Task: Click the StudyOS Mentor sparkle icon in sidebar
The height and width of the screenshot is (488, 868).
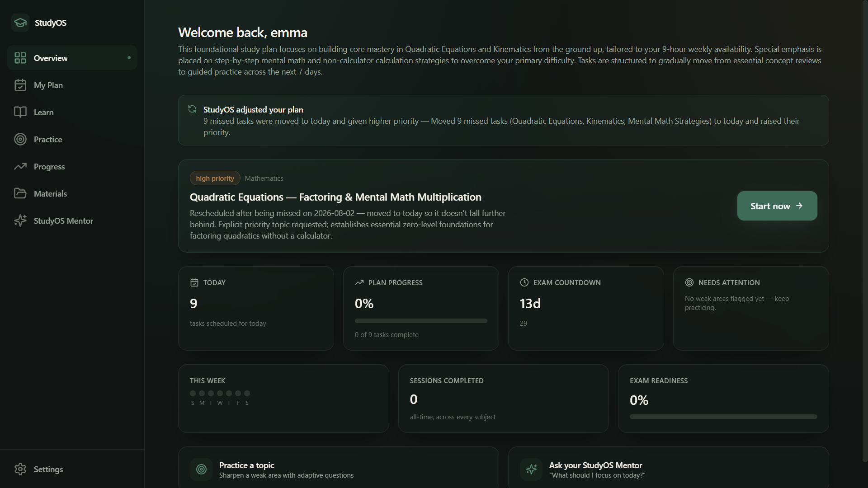Action: pos(20,221)
